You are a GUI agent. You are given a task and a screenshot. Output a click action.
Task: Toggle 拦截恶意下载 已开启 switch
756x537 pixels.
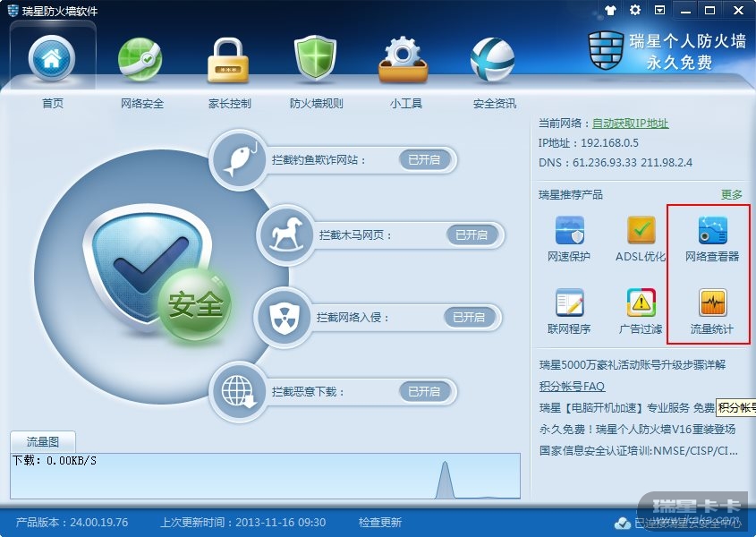425,391
